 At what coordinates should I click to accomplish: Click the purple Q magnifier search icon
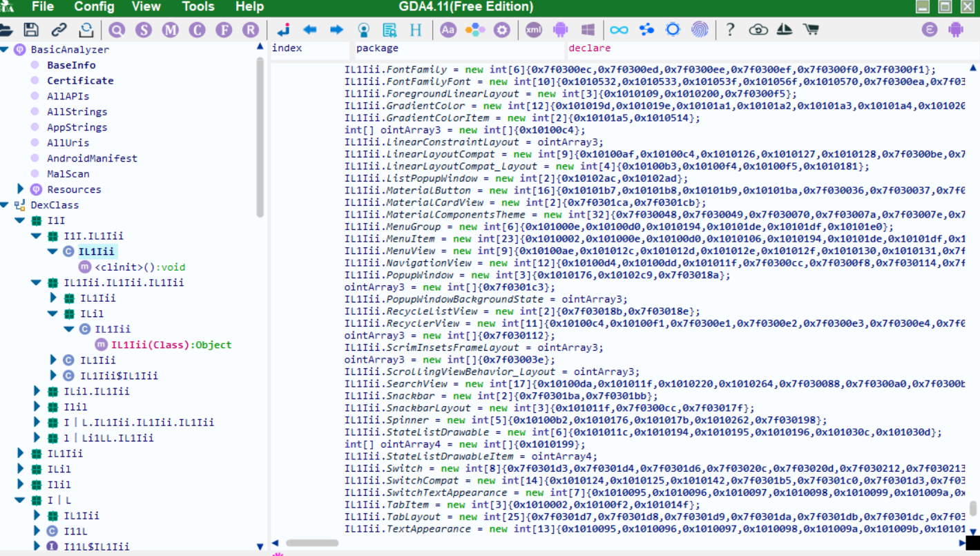pos(117,30)
